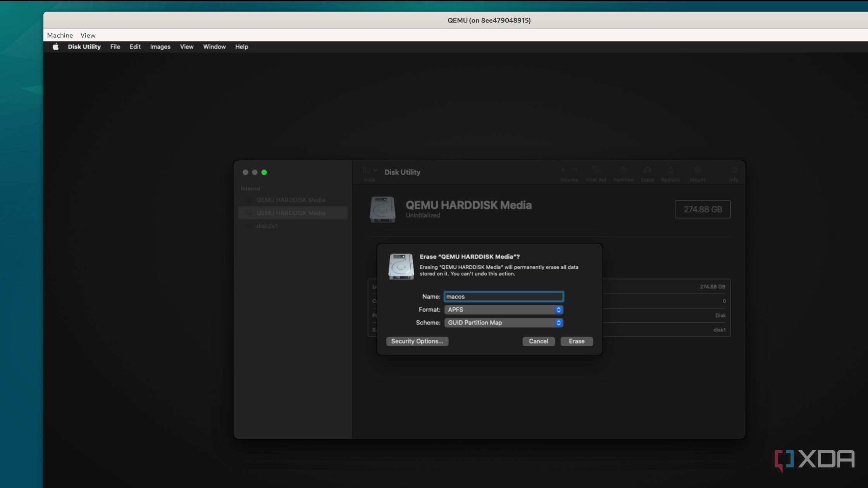The image size is (868, 488).
Task: Open Security Options
Action: (x=417, y=341)
